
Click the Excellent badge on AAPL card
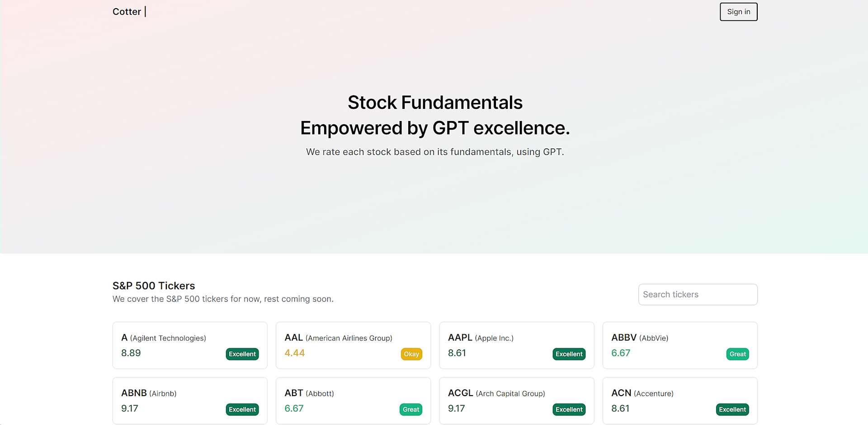pyautogui.click(x=569, y=354)
